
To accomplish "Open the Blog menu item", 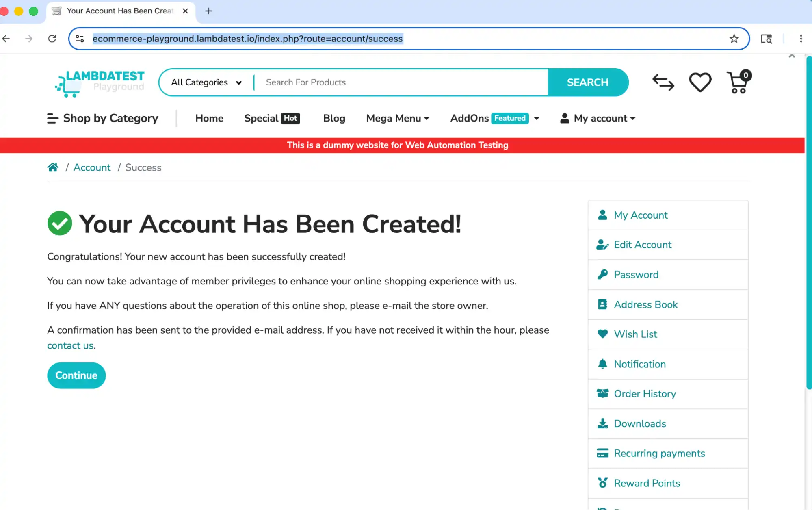I will [x=334, y=118].
